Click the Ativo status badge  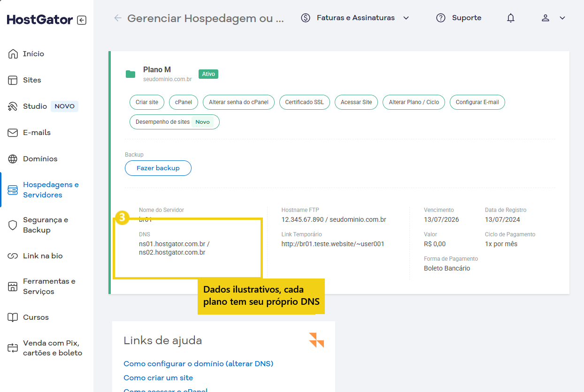[x=208, y=74]
